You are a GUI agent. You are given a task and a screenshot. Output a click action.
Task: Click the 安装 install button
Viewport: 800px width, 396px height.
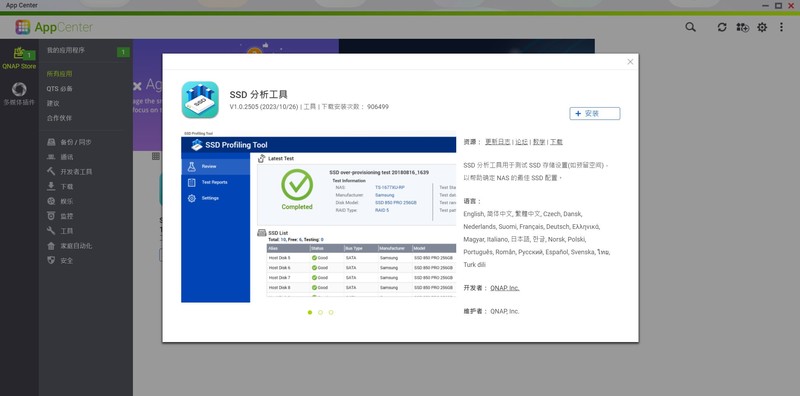[595, 113]
